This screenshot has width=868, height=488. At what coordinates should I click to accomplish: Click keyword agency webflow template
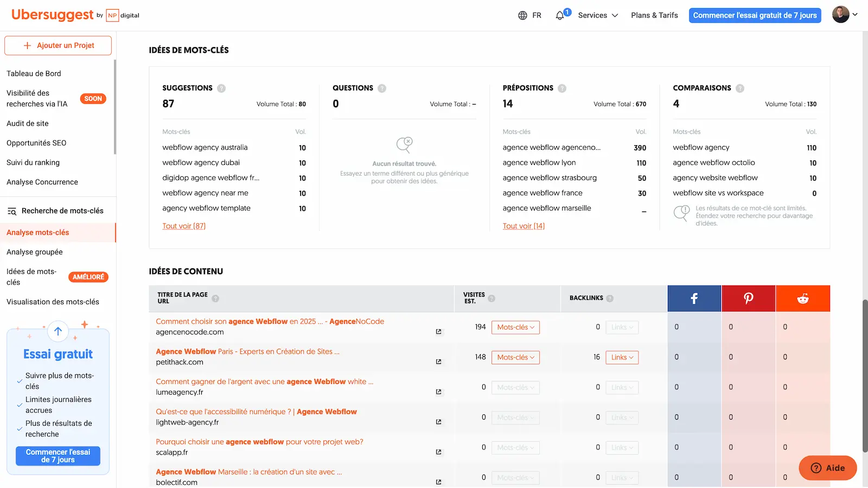206,208
